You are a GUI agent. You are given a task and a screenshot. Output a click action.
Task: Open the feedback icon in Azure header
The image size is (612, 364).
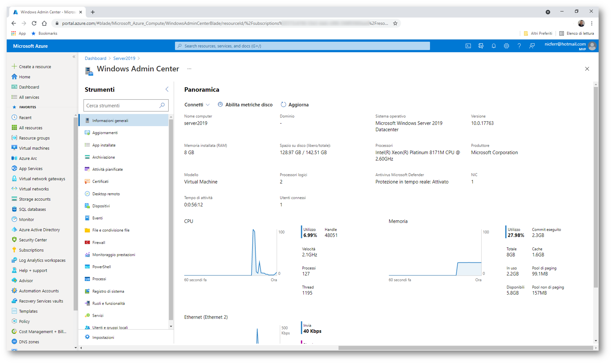coord(532,46)
